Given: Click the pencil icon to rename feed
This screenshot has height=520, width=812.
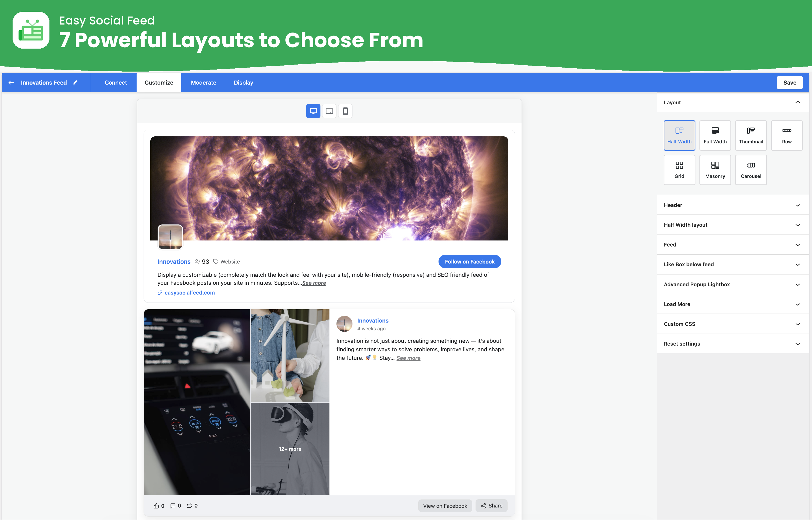Looking at the screenshot, I should (75, 82).
